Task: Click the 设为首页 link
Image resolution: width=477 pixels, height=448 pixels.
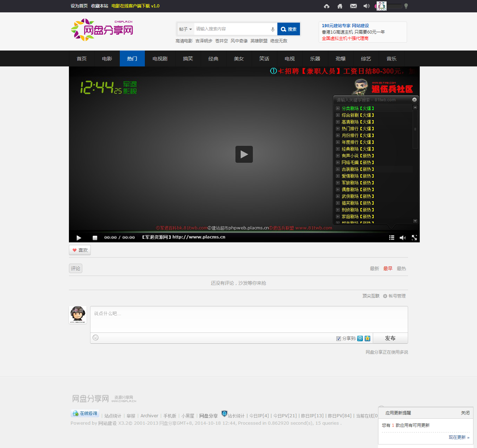Action: (79, 6)
